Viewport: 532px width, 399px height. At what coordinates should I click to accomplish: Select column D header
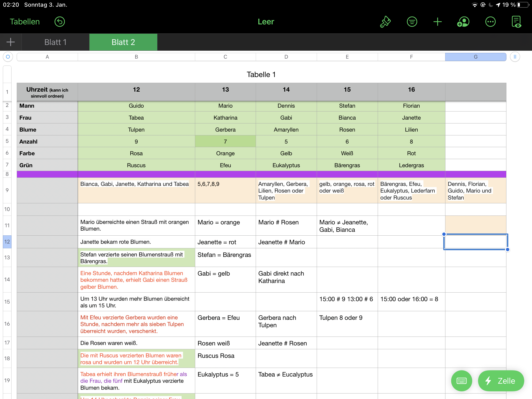click(x=286, y=57)
